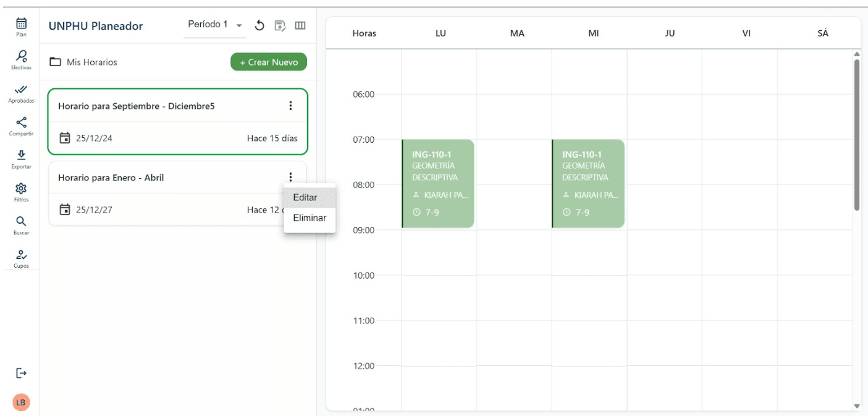
Task: Click the Mis Horarios label
Action: click(x=92, y=62)
